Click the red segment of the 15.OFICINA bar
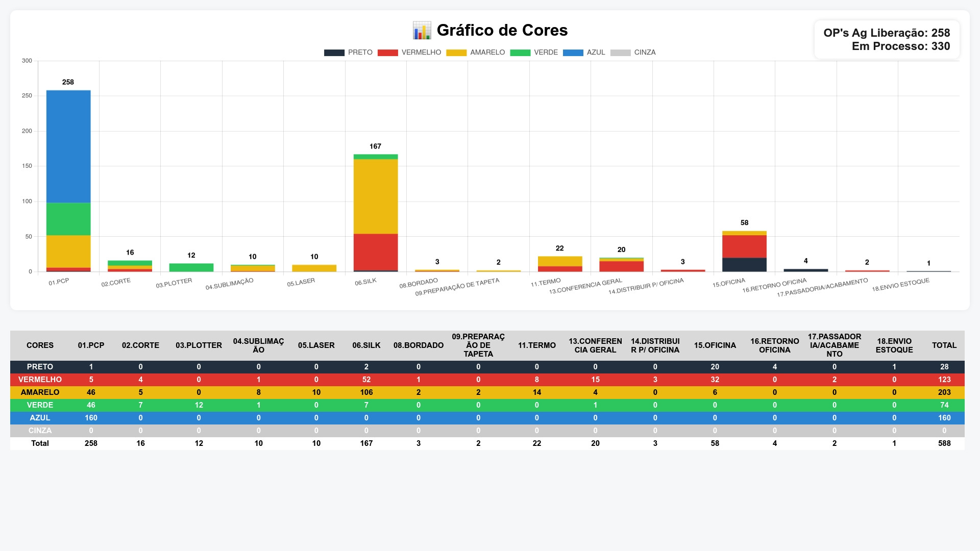The image size is (980, 551). [744, 246]
